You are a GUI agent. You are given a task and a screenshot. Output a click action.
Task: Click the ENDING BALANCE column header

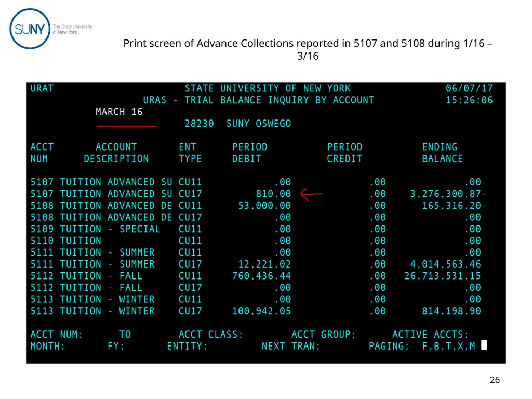tap(443, 153)
